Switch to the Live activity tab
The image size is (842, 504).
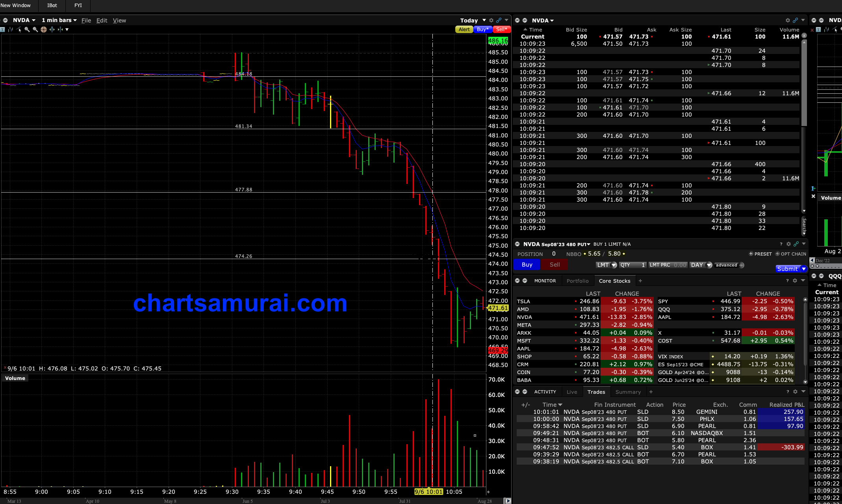click(x=572, y=392)
